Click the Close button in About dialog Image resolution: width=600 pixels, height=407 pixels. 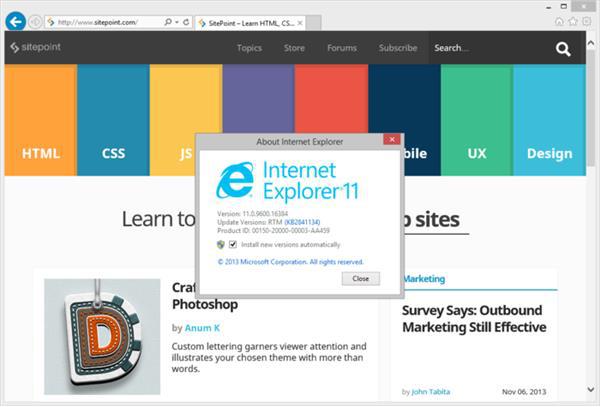point(361,278)
